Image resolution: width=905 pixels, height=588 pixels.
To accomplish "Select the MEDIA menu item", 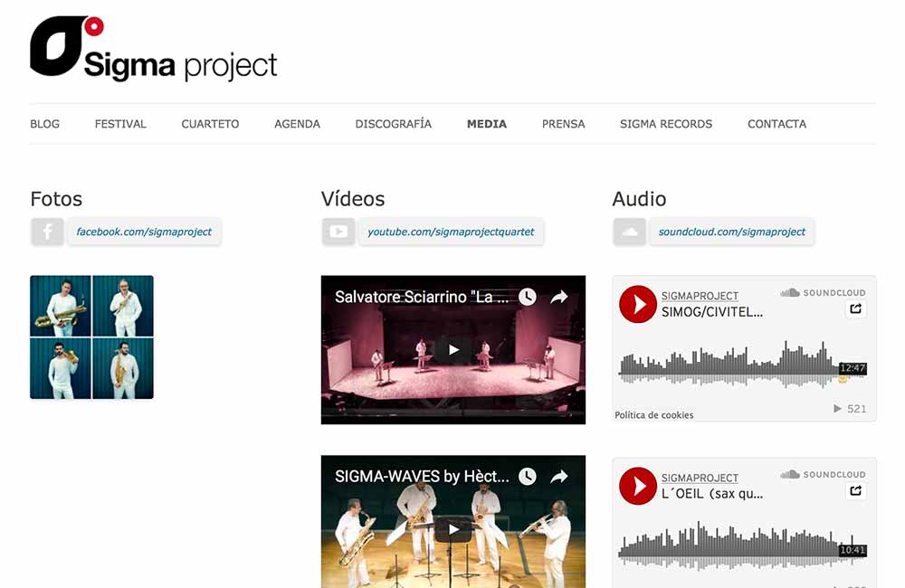I will 487,124.
